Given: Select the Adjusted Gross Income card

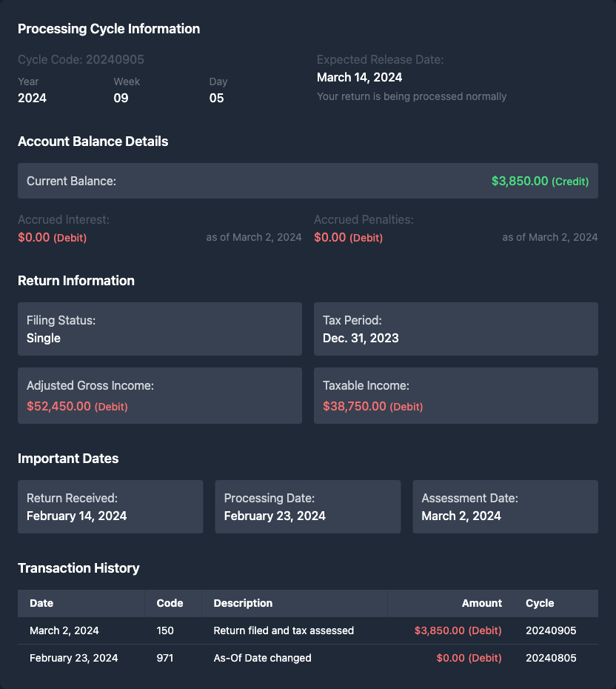Looking at the screenshot, I should click(159, 396).
